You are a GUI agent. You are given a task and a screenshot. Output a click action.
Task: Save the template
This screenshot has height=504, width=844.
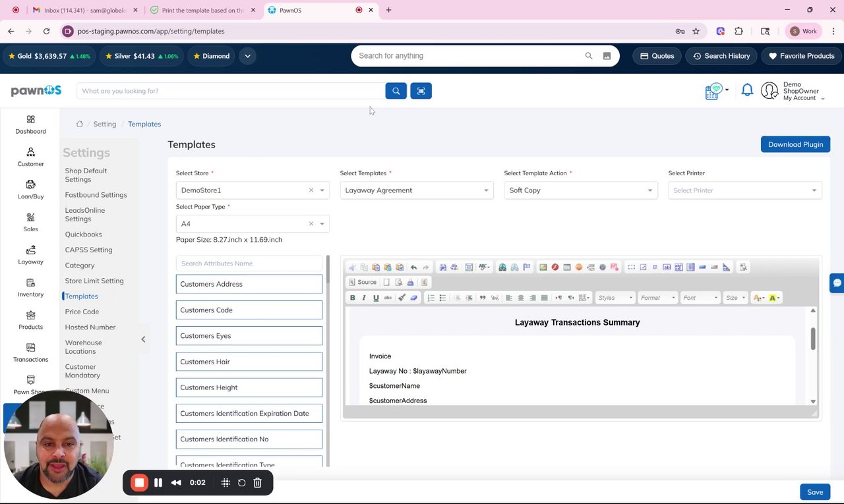(x=815, y=492)
